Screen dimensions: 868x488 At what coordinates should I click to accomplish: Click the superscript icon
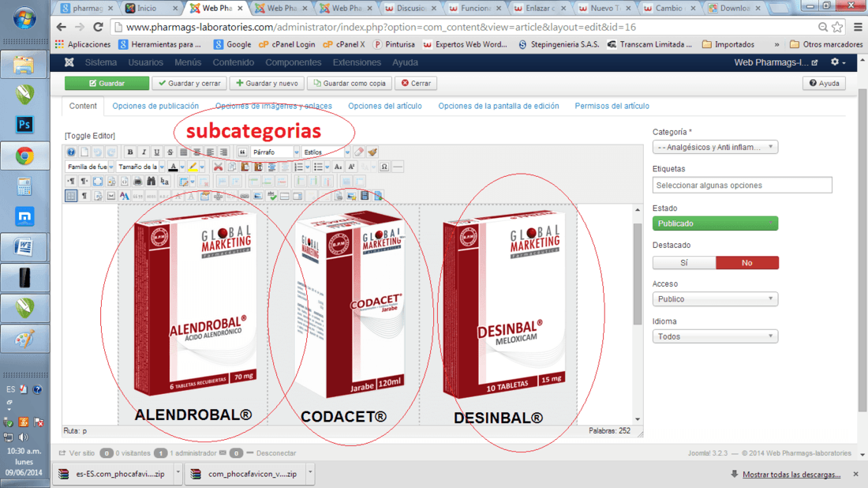tap(351, 167)
